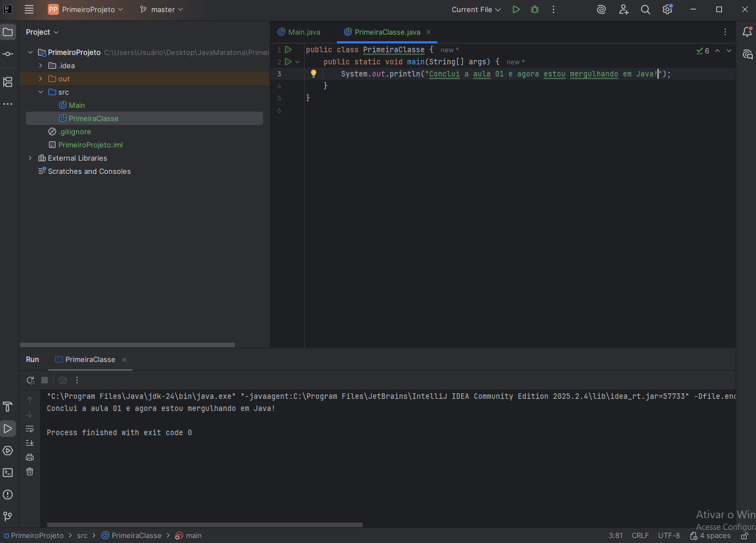
Task: Click the horizontal scrollbar in Run console
Action: click(205, 525)
